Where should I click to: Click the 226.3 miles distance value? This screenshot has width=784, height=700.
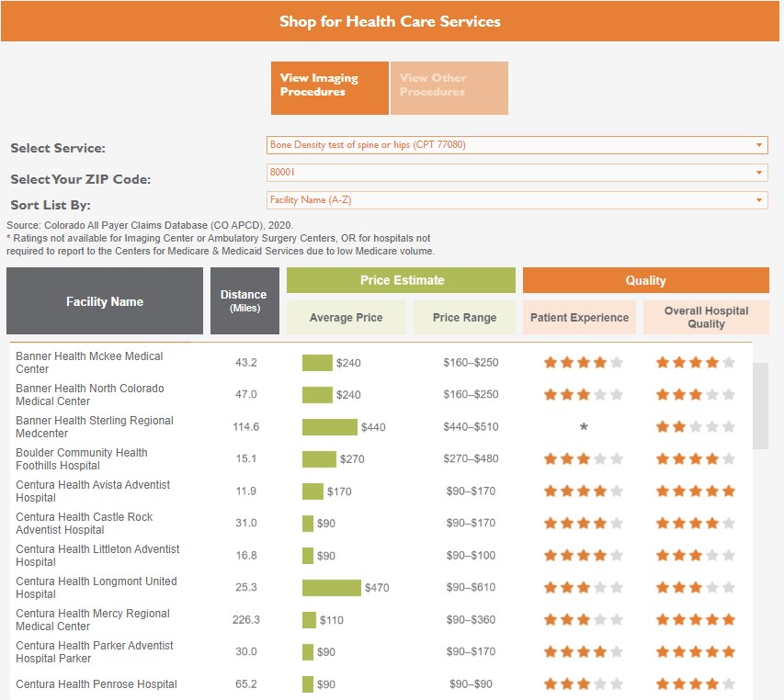pyautogui.click(x=246, y=619)
